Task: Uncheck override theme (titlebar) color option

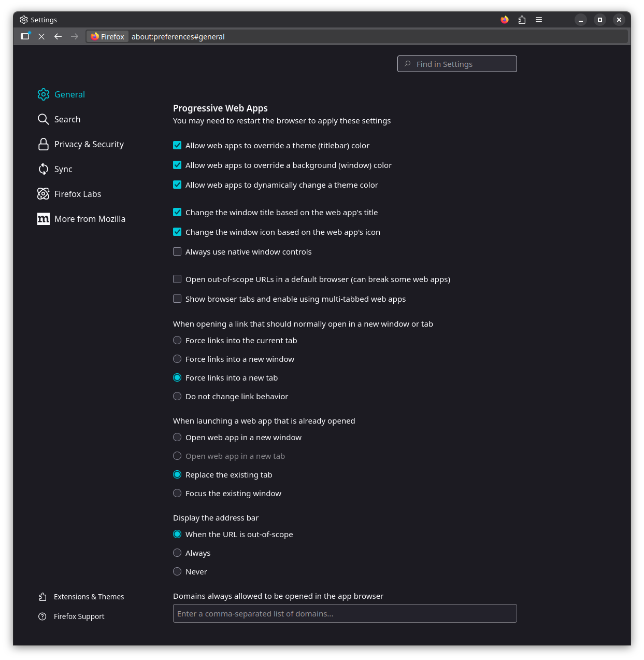Action: point(177,145)
